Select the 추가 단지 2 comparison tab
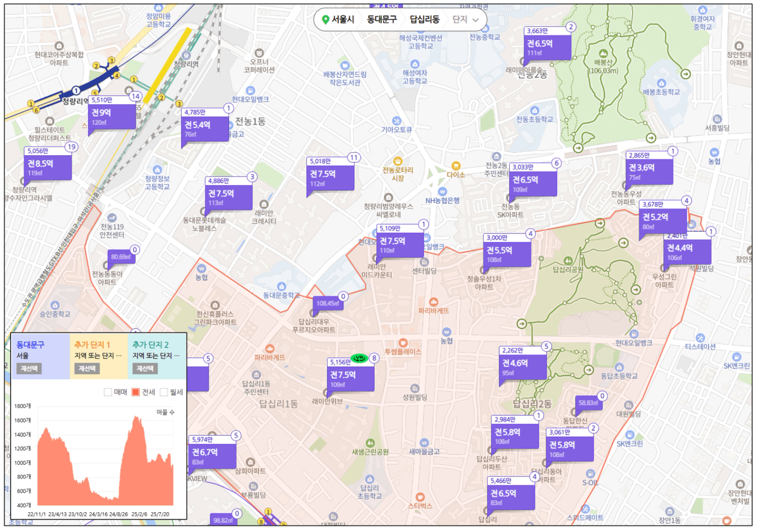The width and height of the screenshot is (758, 532). [150, 345]
